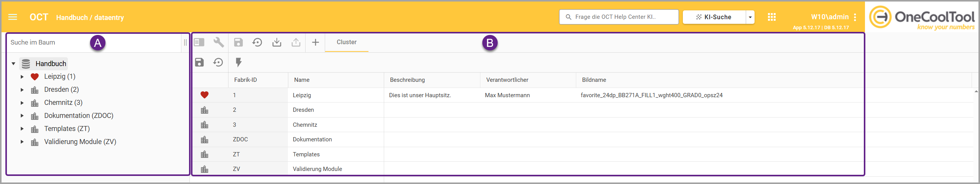The height and width of the screenshot is (184, 980).
Task: Switch to the Cluster tab
Action: [x=346, y=42]
